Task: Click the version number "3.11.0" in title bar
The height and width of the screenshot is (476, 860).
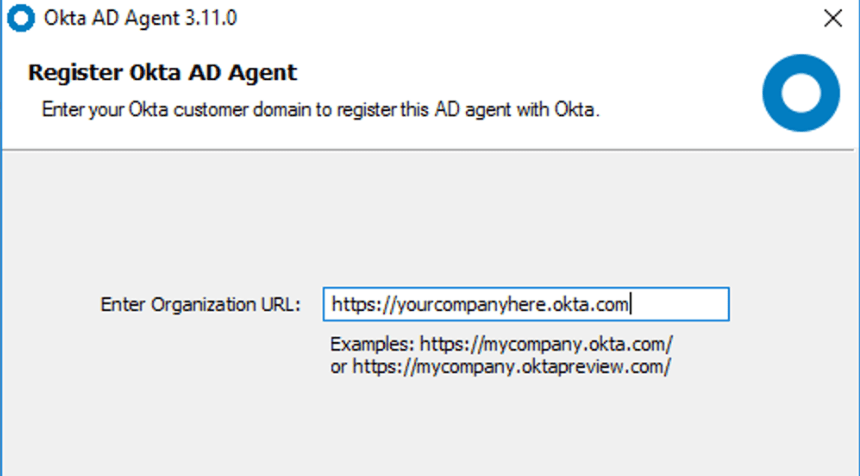Action: [x=212, y=18]
